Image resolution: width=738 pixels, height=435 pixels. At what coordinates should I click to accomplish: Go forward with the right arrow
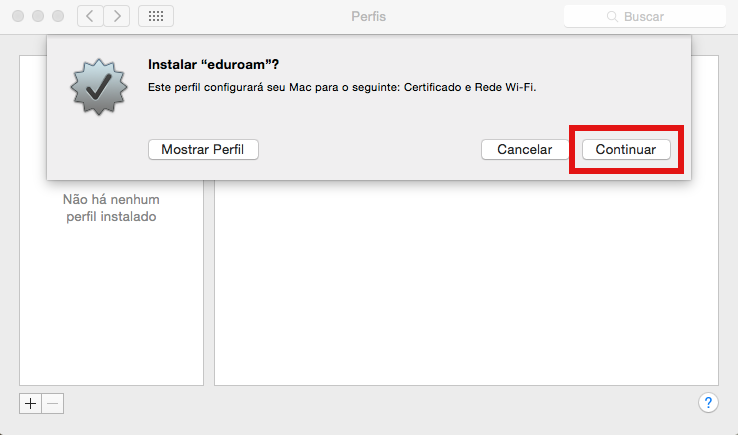click(117, 16)
